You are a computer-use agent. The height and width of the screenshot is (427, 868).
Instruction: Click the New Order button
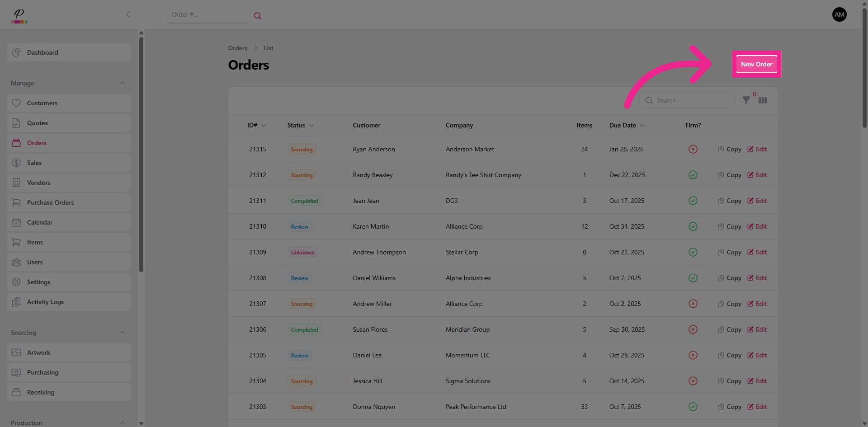(x=756, y=64)
